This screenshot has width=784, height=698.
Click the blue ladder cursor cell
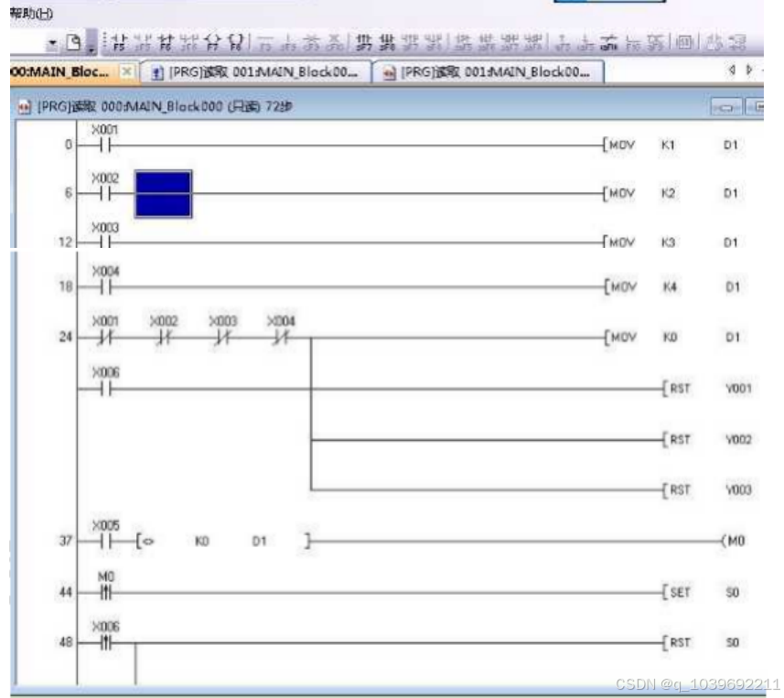tap(164, 194)
